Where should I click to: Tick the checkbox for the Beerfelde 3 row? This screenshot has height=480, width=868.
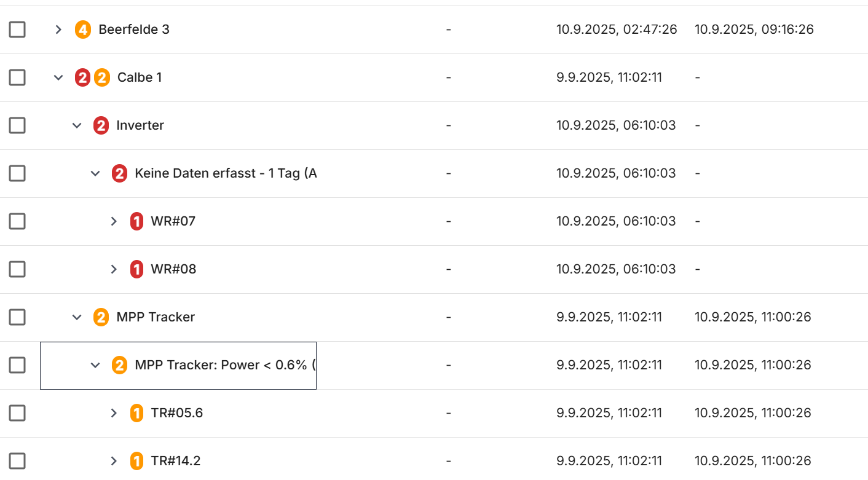pos(17,30)
